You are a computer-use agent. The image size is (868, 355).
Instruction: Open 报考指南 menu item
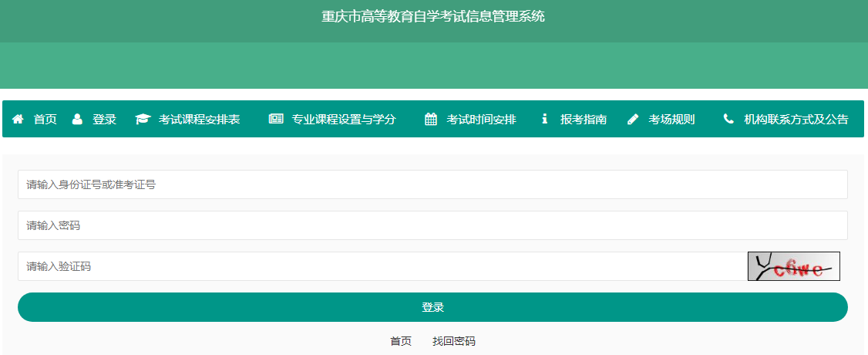584,119
